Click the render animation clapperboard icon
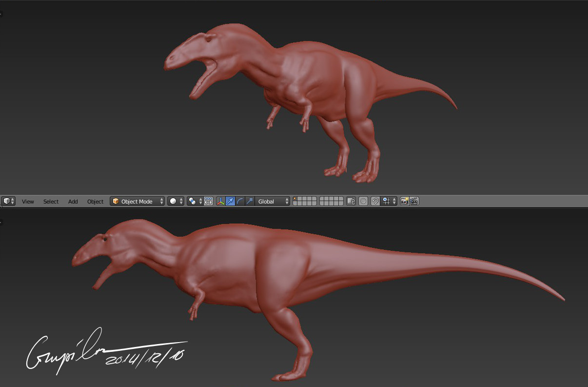The width and height of the screenshot is (588, 387). pyautogui.click(x=414, y=201)
